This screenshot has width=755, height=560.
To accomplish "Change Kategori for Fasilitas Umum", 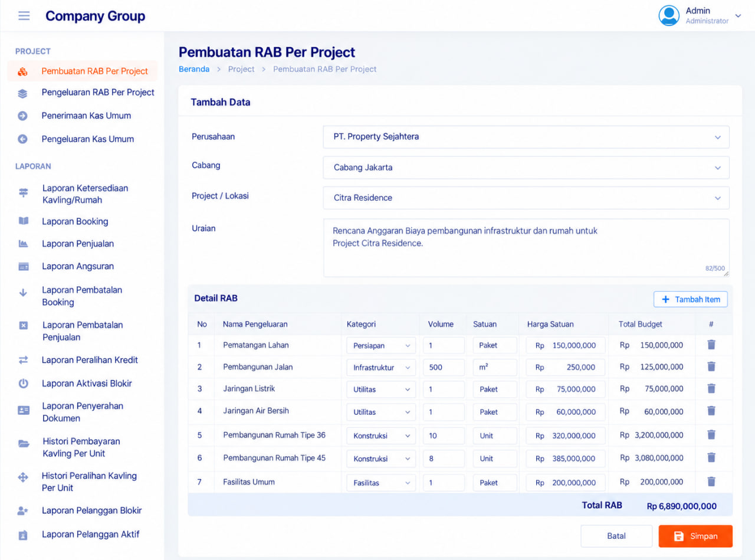I will 381,483.
